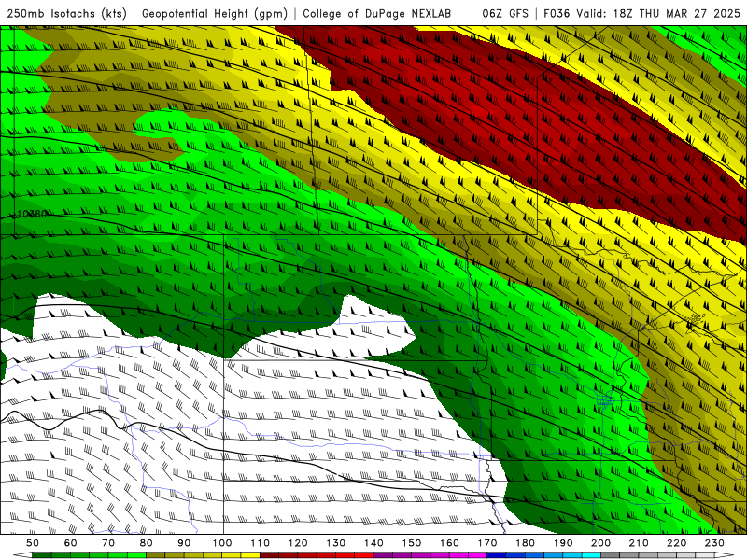Click the '70' value on the color scale

(108, 543)
